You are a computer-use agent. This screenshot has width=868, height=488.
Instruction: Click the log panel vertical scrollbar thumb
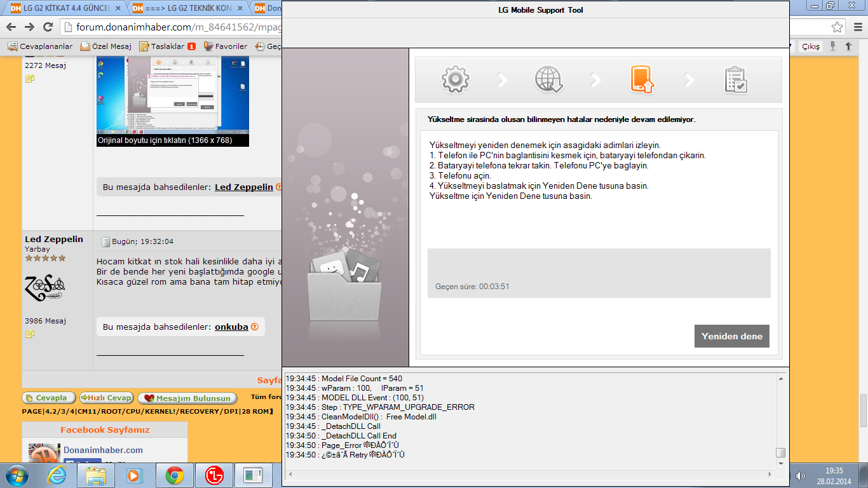point(780,452)
